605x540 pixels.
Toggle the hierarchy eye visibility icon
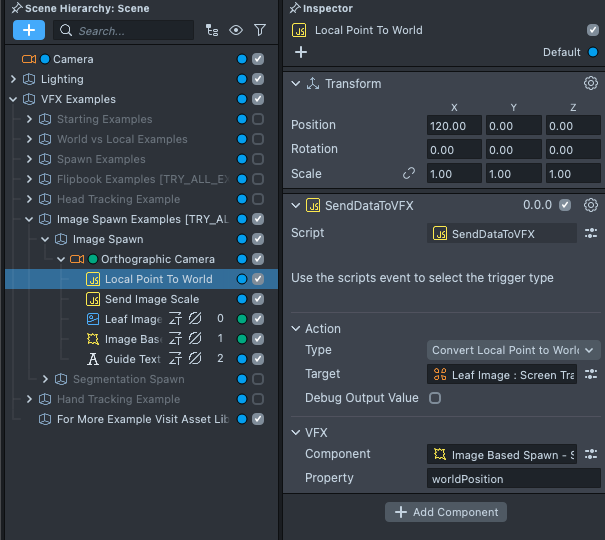click(x=236, y=31)
